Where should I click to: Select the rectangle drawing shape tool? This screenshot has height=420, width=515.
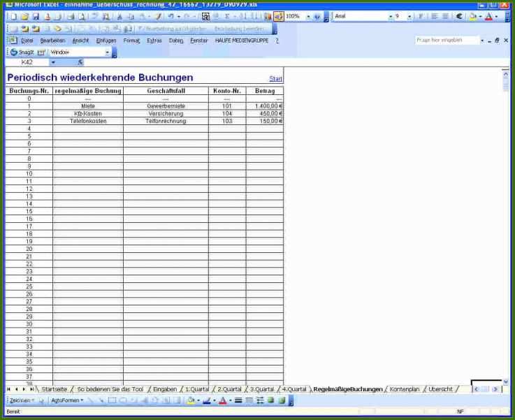(x=112, y=400)
